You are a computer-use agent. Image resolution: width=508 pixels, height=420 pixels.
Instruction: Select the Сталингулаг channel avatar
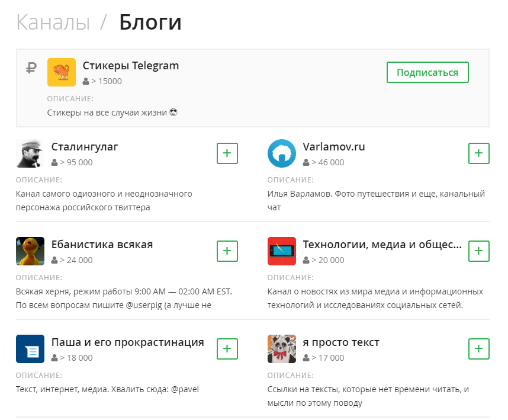(30, 153)
